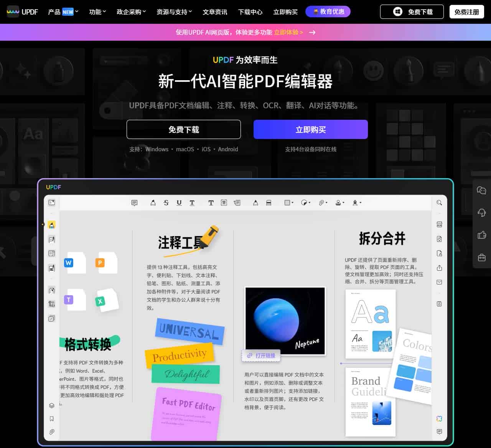Click the orange PowerPoint file icon
The width and height of the screenshot is (491, 448).
(x=106, y=263)
